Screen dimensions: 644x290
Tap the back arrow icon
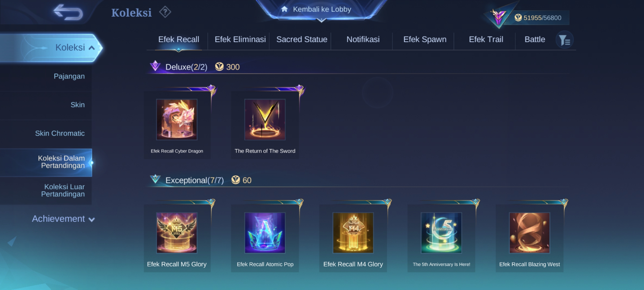[x=68, y=12]
